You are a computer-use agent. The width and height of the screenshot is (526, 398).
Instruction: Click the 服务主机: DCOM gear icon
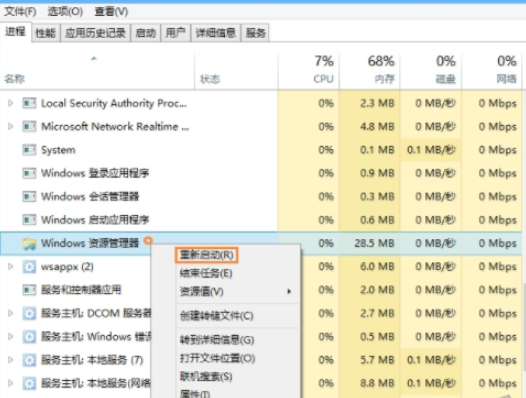click(x=29, y=313)
